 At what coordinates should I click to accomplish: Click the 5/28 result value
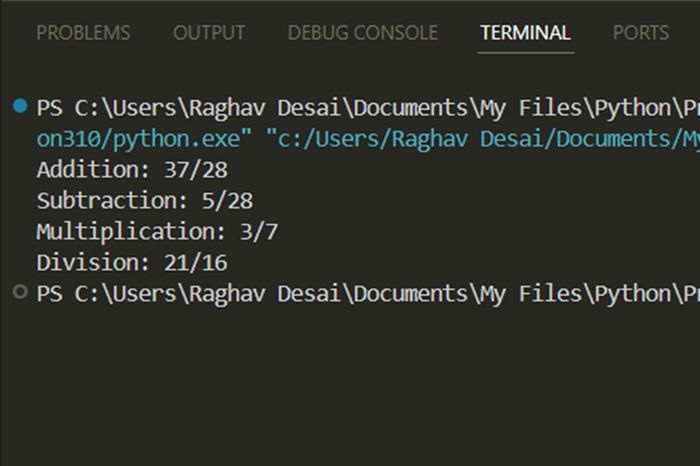(x=227, y=200)
